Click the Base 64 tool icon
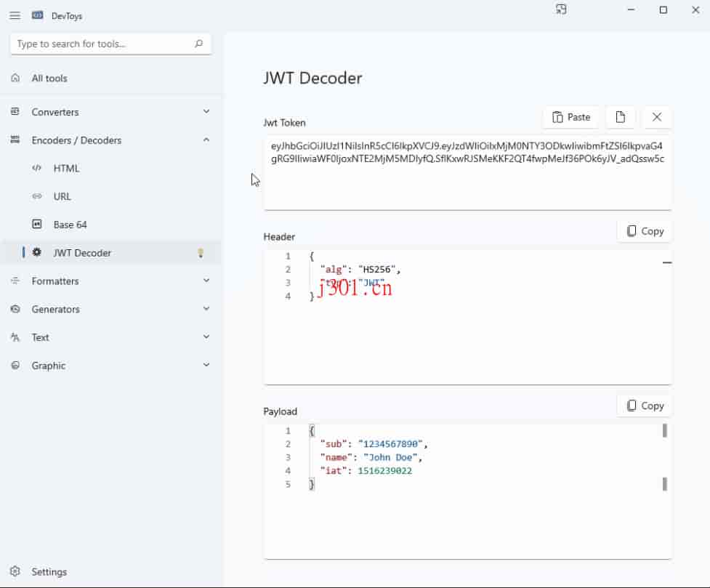The image size is (710, 588). 37,225
